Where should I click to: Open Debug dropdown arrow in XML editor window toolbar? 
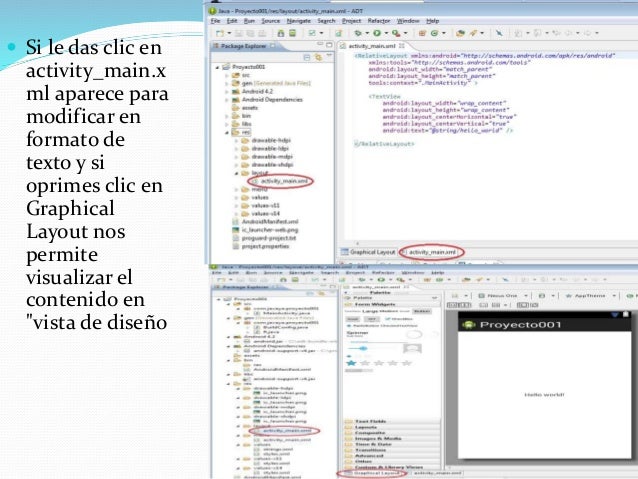pyautogui.click(x=367, y=33)
